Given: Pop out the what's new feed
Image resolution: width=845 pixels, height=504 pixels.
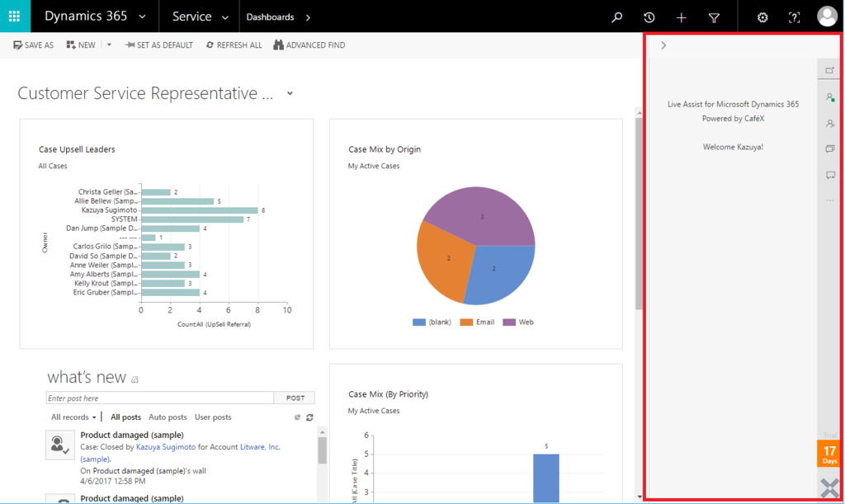Looking at the screenshot, I should tap(135, 379).
